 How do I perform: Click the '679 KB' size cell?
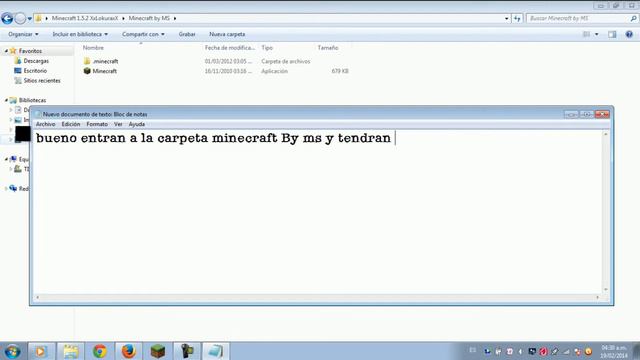340,71
